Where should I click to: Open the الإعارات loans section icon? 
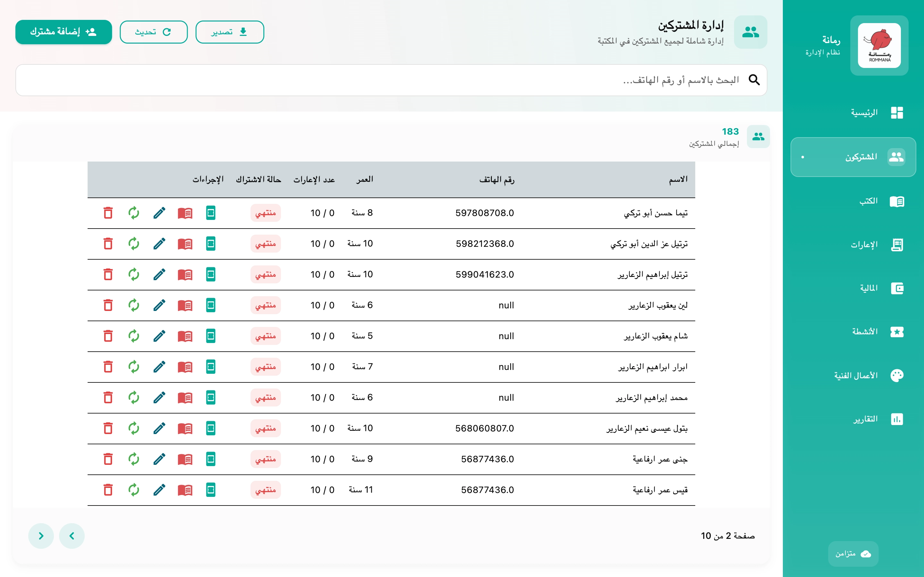coord(897,245)
